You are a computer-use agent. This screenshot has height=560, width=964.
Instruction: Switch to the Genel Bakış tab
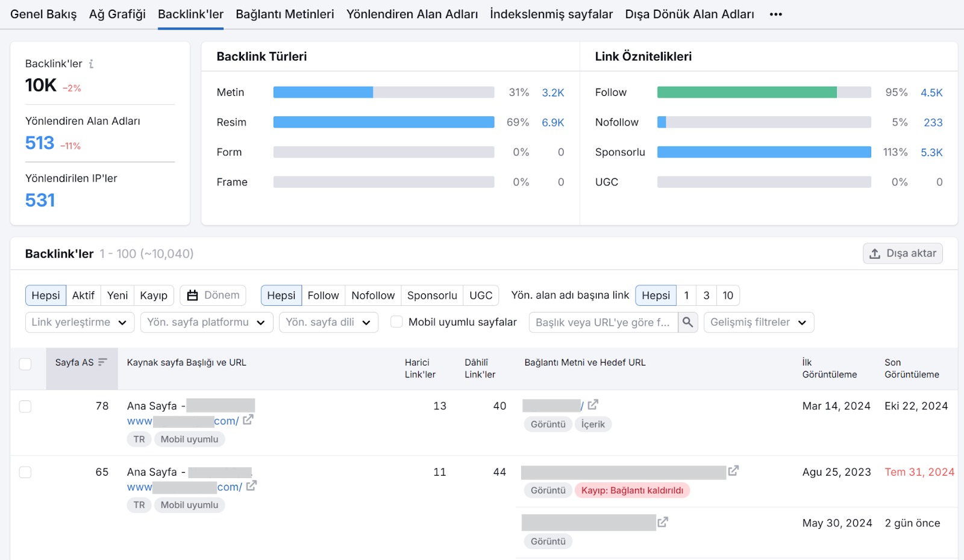[43, 14]
